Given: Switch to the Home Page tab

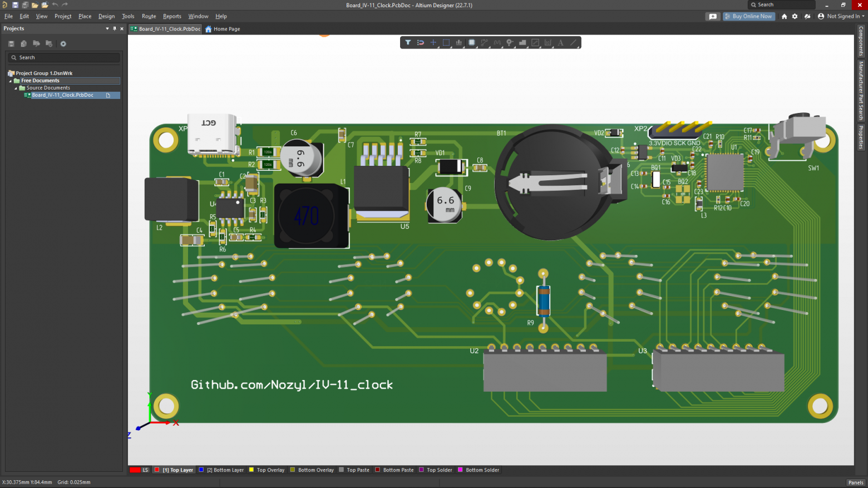Looking at the screenshot, I should tap(223, 29).
